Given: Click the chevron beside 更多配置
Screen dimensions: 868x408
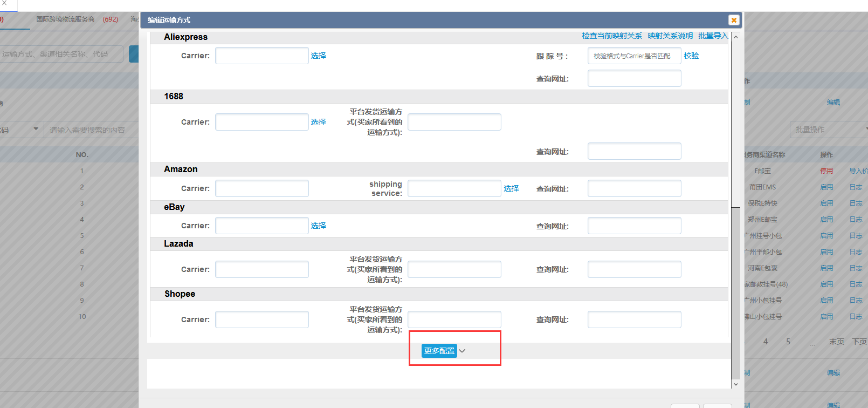Looking at the screenshot, I should (462, 351).
